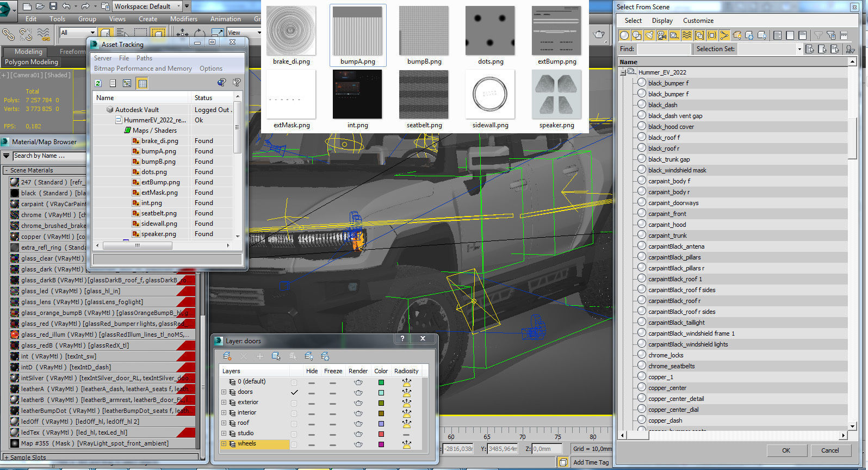Change the studio layer color swatch
This screenshot has height=470, width=868.
pyautogui.click(x=381, y=434)
